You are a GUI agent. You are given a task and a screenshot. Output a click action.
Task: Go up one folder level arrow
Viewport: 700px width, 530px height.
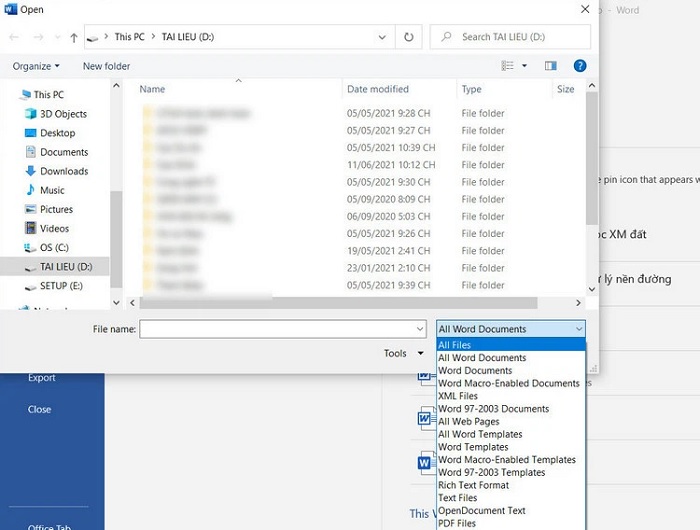74,38
